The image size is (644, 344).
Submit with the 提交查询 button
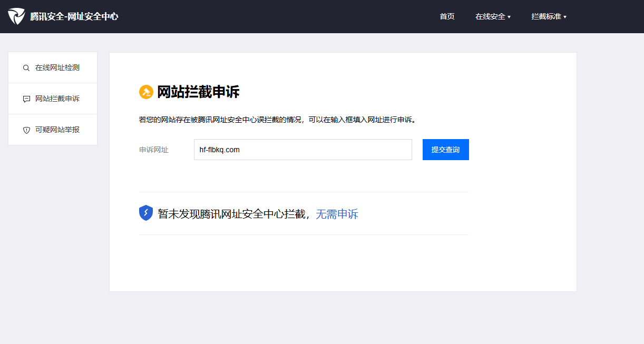pos(446,150)
